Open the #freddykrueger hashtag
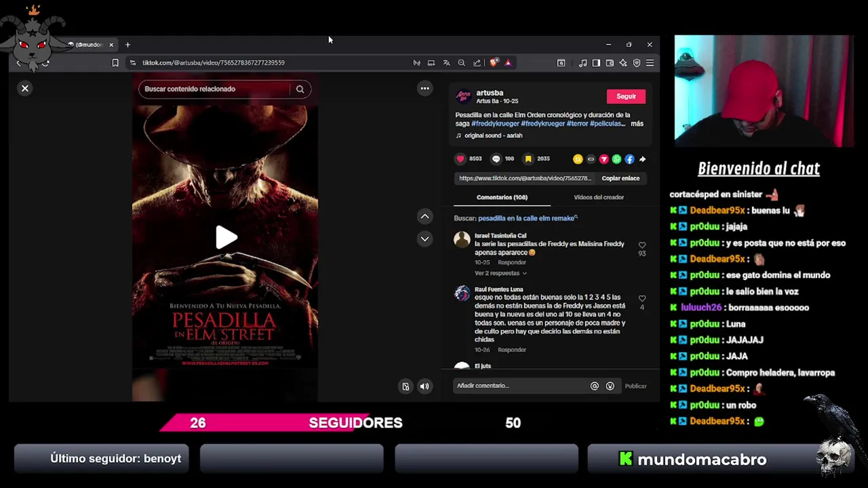 pyautogui.click(x=495, y=123)
